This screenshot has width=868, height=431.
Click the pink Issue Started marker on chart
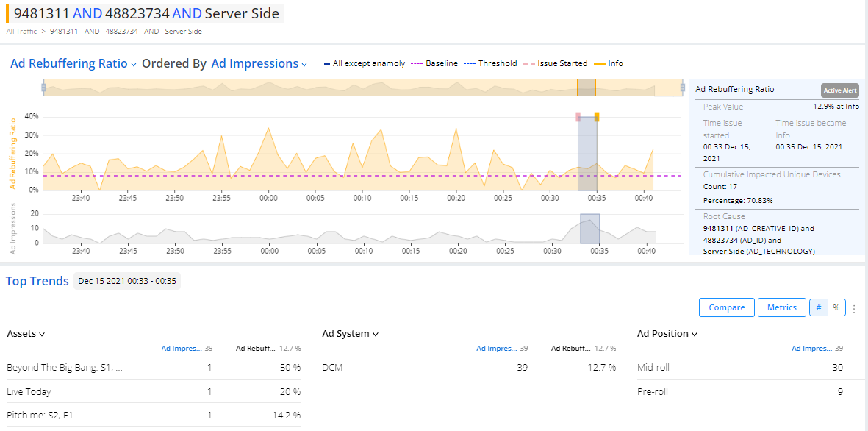[x=578, y=116]
